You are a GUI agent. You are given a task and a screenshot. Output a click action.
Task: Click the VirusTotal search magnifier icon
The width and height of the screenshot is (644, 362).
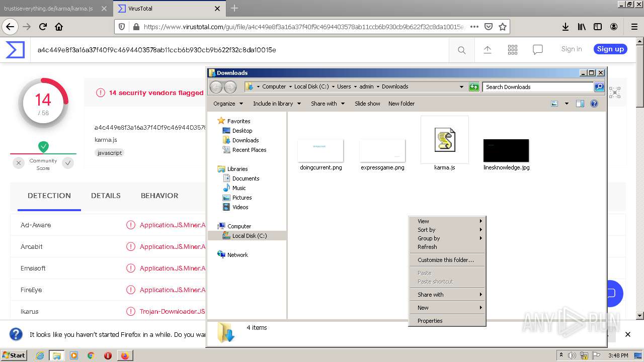[x=461, y=50]
